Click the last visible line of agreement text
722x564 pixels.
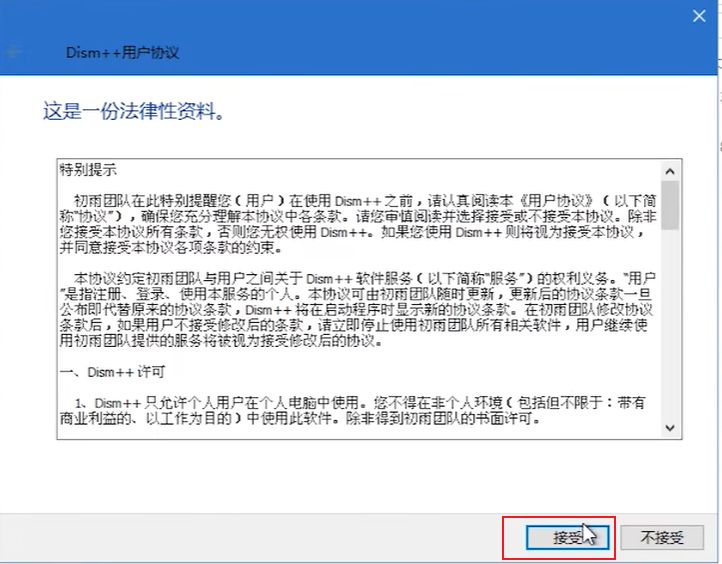coord(300,419)
